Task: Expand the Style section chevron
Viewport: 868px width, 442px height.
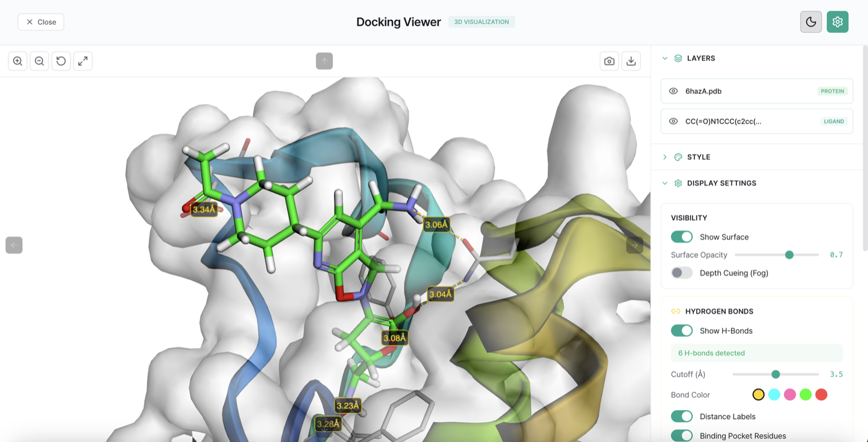Action: click(x=665, y=157)
